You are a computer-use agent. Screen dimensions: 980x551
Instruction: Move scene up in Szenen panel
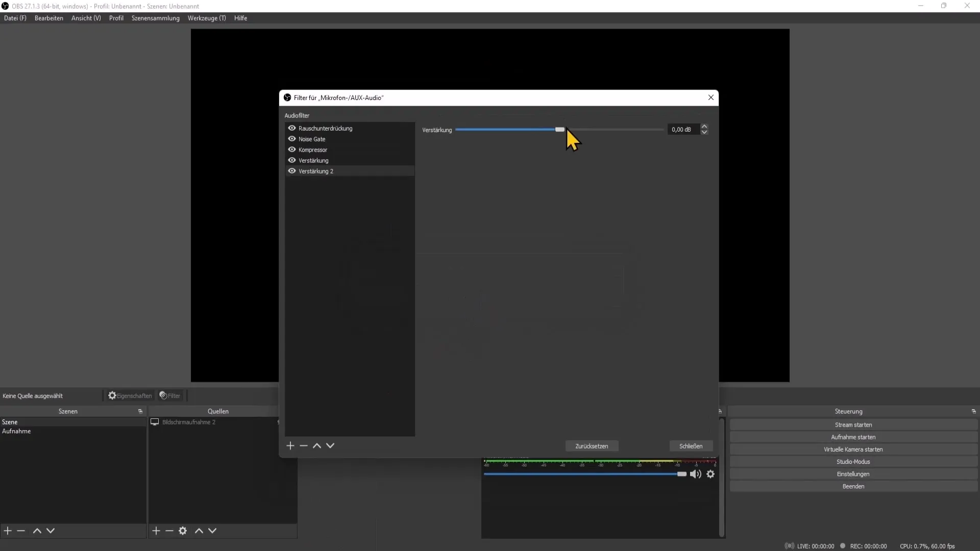pyautogui.click(x=37, y=531)
